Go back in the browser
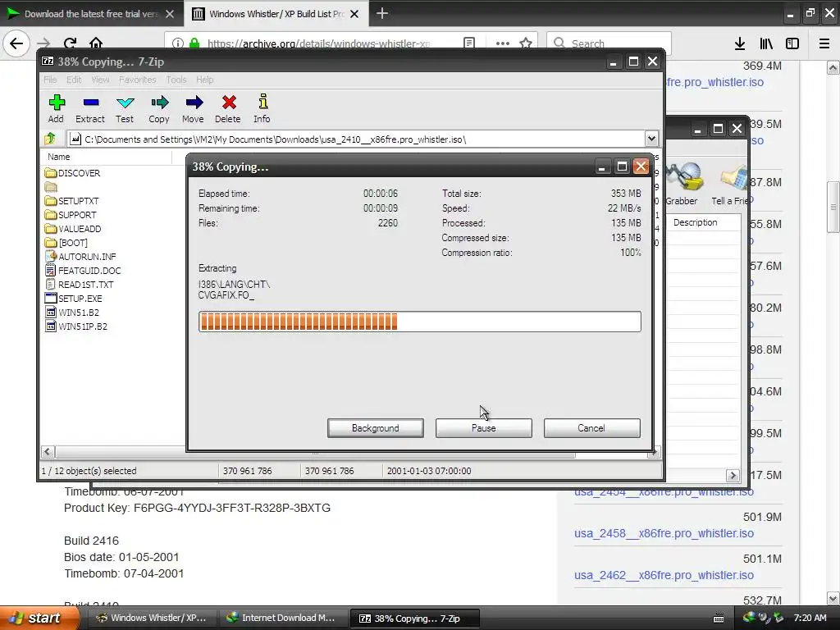 click(x=16, y=43)
